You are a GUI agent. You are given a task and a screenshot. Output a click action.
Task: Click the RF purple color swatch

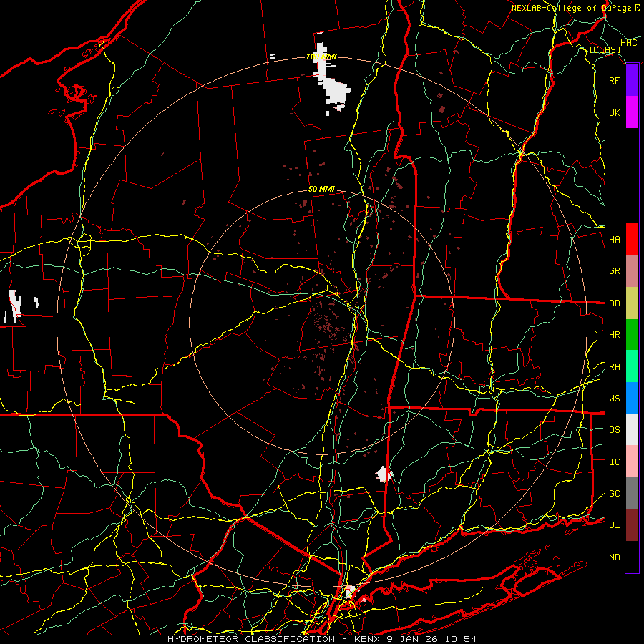(x=632, y=80)
